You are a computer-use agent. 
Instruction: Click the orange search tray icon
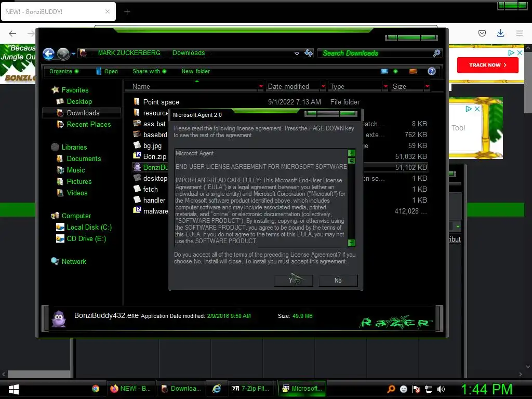coord(391,389)
